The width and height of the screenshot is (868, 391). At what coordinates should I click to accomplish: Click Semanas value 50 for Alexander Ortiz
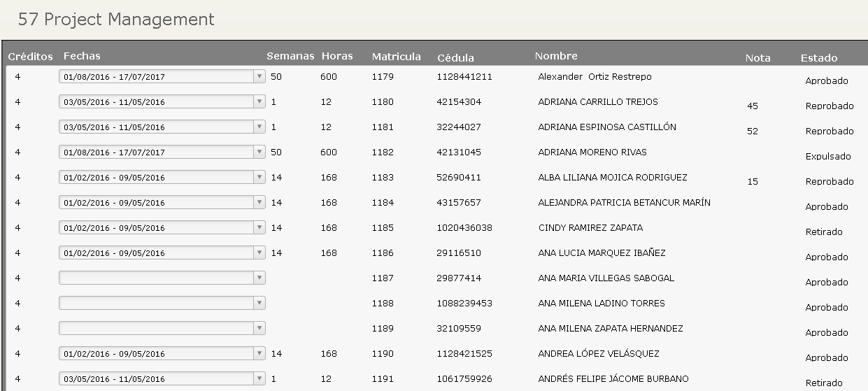[276, 76]
